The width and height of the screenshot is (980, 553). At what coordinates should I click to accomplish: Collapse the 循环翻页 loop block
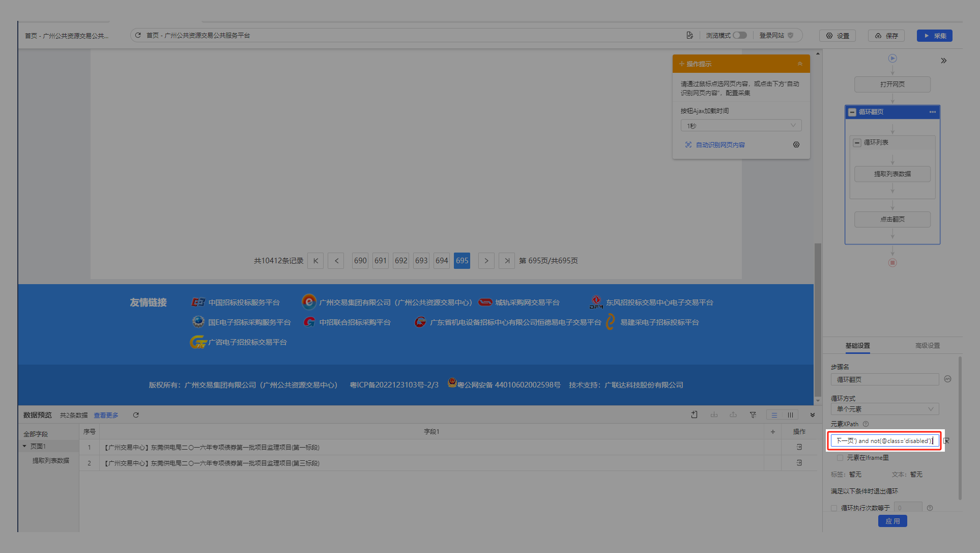click(x=852, y=112)
